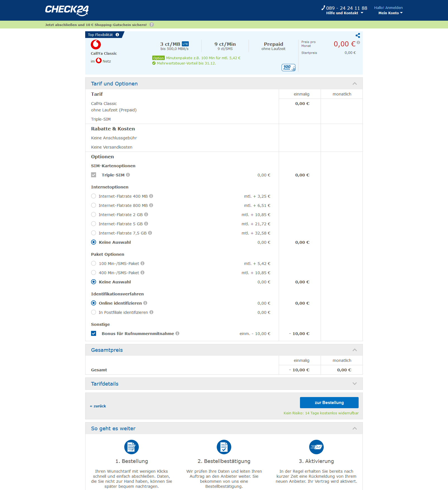This screenshot has width=448, height=490.
Task: Click info icon next to monthly price
Action: tap(358, 42)
